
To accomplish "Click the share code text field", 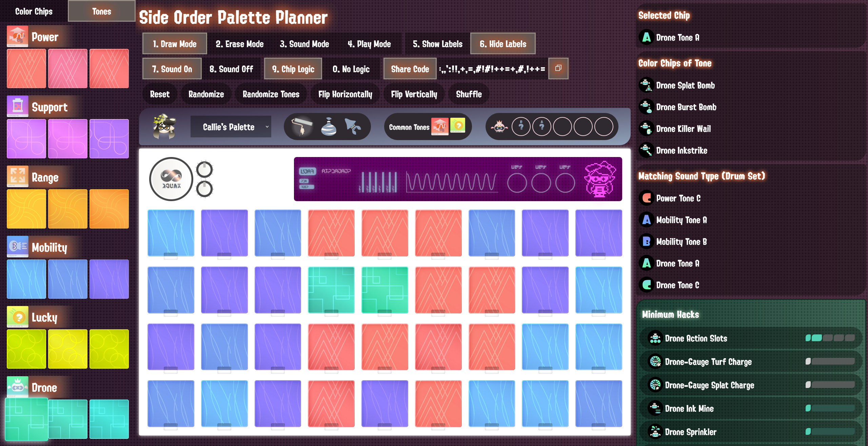I will click(492, 69).
